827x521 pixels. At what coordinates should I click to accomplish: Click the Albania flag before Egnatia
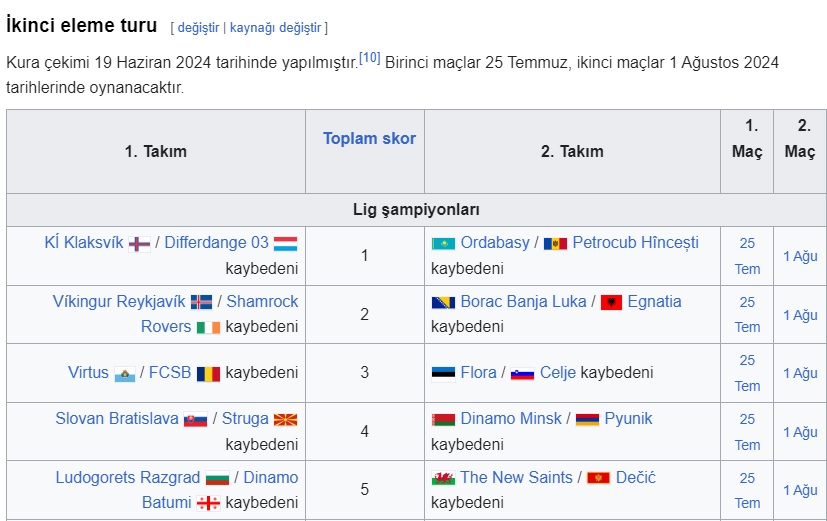click(x=611, y=302)
